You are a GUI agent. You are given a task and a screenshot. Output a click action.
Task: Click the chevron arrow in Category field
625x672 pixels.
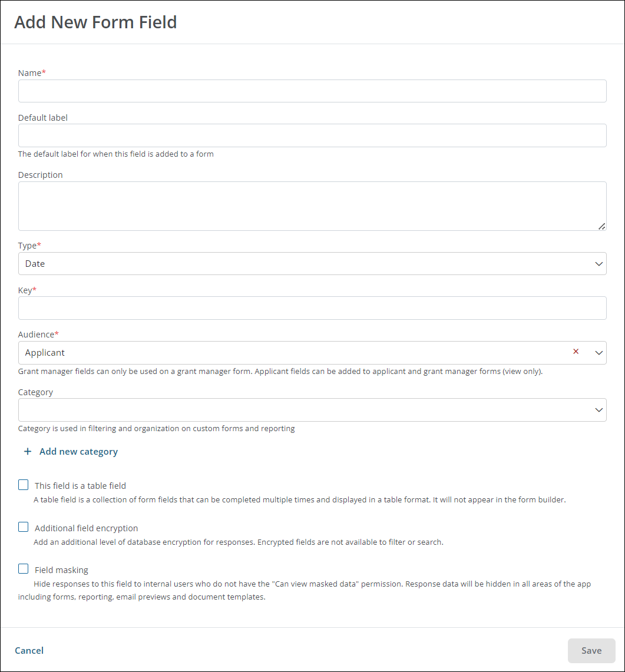click(598, 410)
